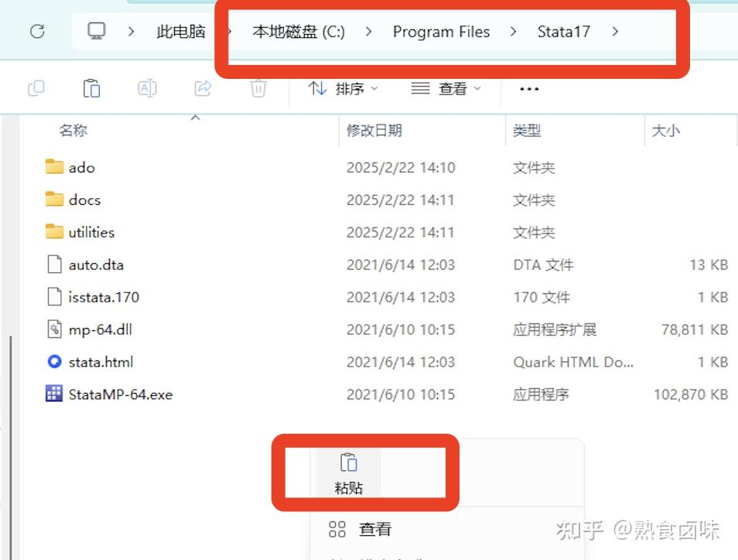This screenshot has width=738, height=560.
Task: Click the Share icon in the toolbar
Action: (x=202, y=87)
